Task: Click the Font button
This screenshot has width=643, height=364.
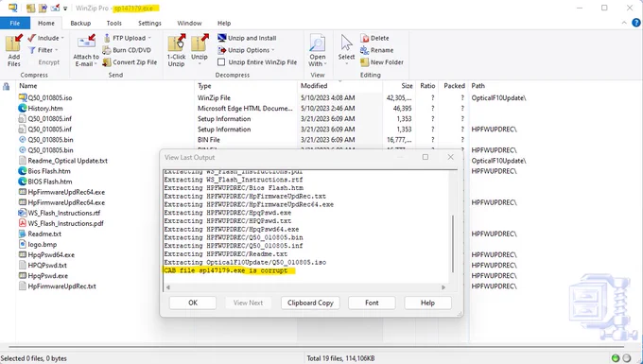Action: pos(372,303)
